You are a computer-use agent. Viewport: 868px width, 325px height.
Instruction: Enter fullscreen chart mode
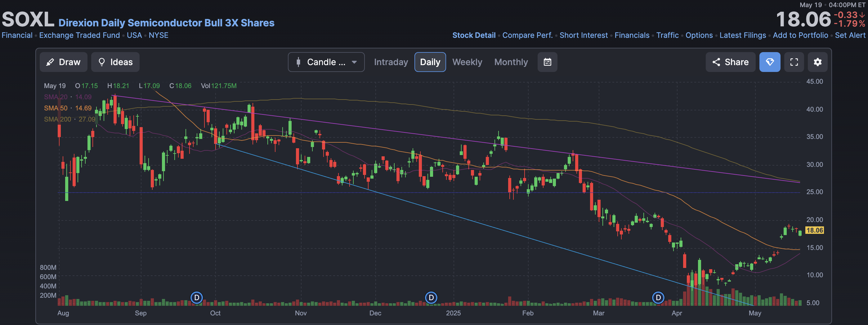click(x=794, y=62)
